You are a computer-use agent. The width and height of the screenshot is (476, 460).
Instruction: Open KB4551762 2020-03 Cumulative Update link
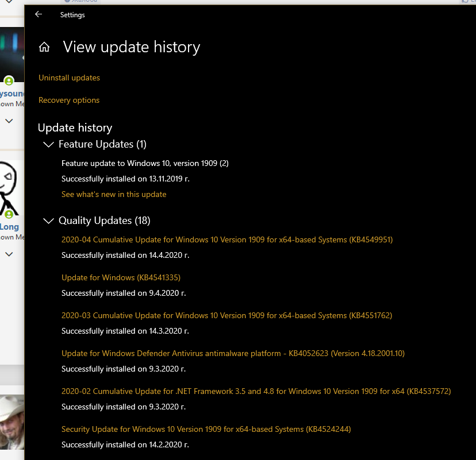(x=227, y=315)
